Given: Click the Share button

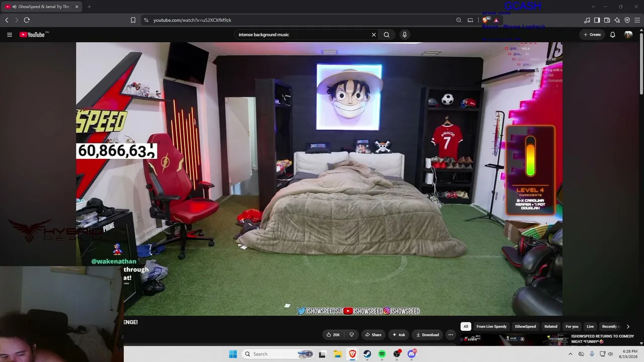Looking at the screenshot, I should click(x=373, y=335).
